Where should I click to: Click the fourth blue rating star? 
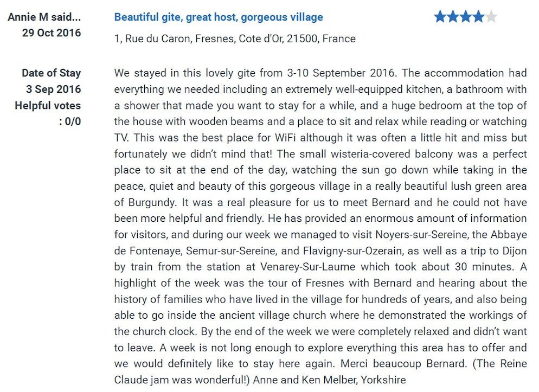(478, 16)
